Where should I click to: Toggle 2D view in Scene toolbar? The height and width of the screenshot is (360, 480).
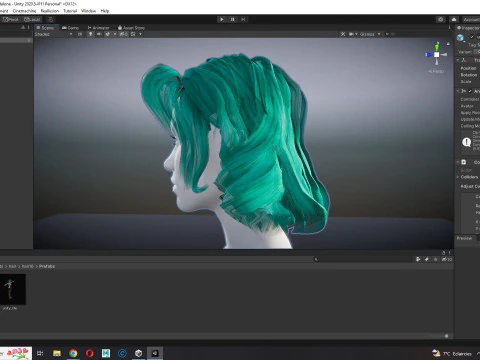click(x=80, y=34)
